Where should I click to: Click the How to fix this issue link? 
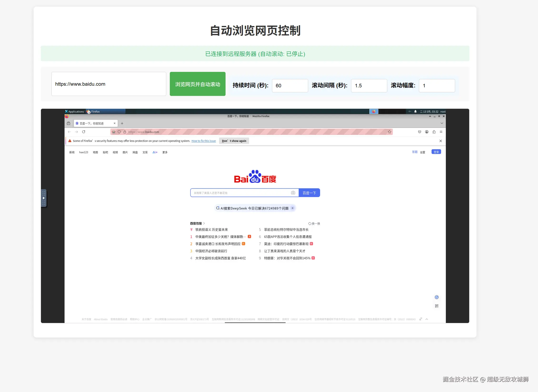pos(203,141)
